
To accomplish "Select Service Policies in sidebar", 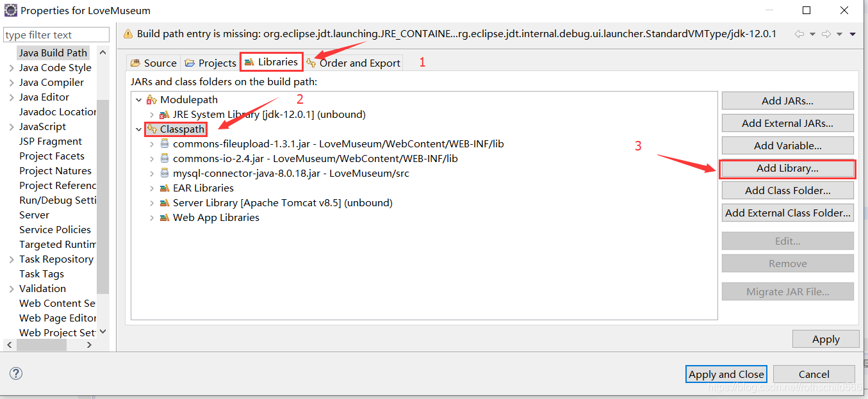I will point(55,230).
